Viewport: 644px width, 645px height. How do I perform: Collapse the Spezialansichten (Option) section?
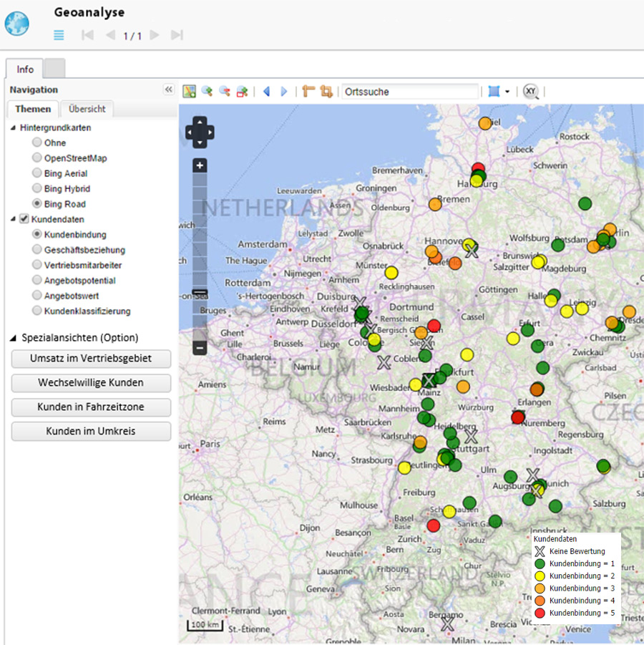(14, 338)
